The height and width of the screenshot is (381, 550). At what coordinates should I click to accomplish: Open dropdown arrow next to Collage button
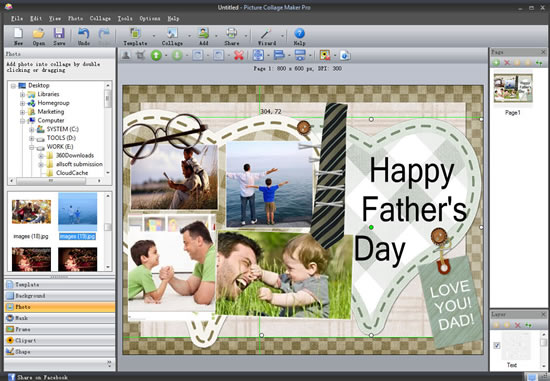(x=189, y=36)
